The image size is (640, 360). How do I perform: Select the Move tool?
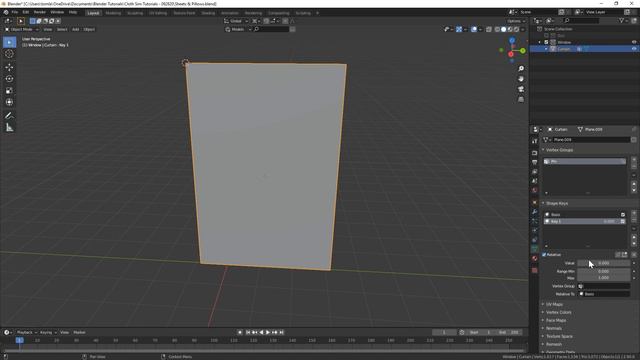(9, 67)
